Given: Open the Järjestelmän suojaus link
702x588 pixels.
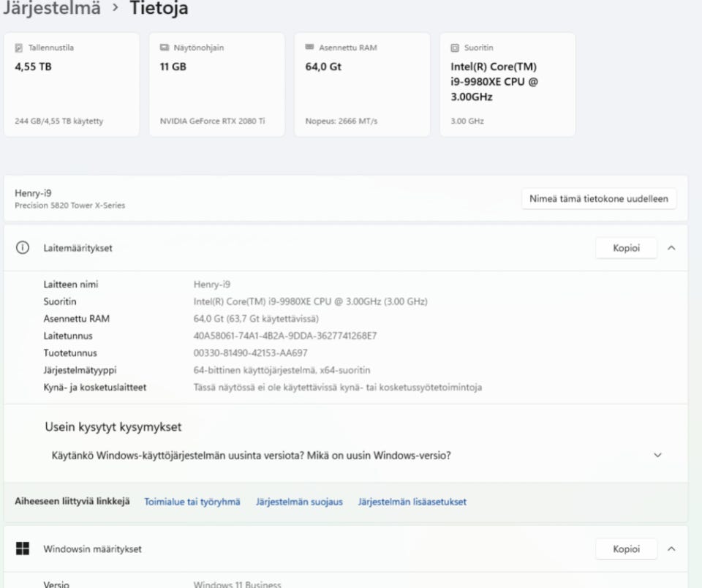Looking at the screenshot, I should point(299,502).
